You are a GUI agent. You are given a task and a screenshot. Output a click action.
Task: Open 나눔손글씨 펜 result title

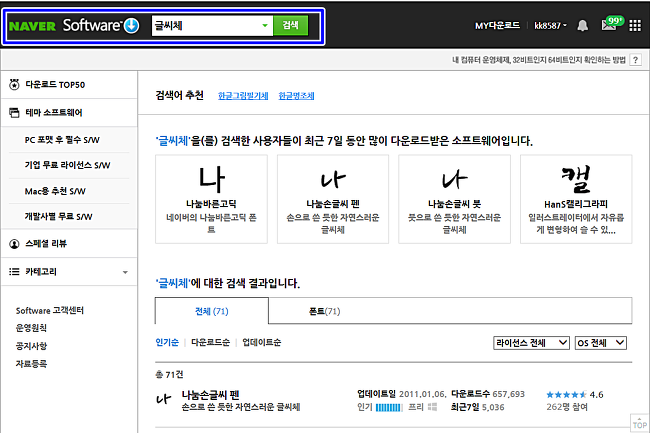click(x=211, y=394)
